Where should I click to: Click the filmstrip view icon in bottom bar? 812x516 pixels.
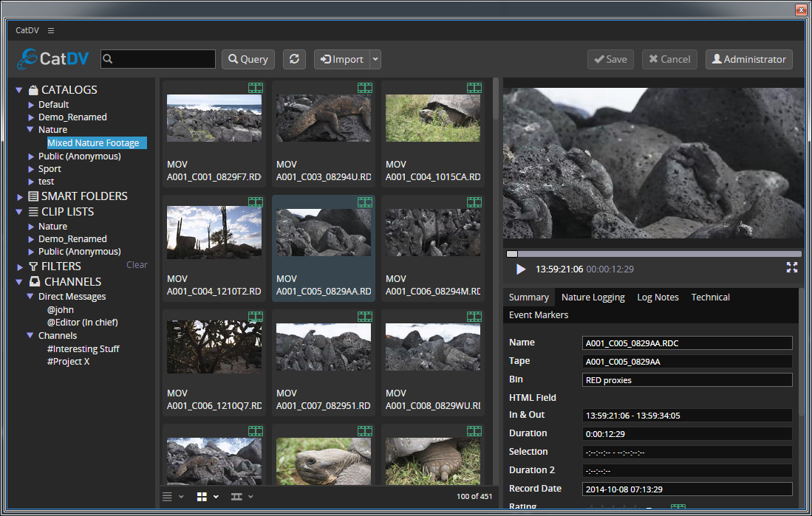tap(236, 497)
